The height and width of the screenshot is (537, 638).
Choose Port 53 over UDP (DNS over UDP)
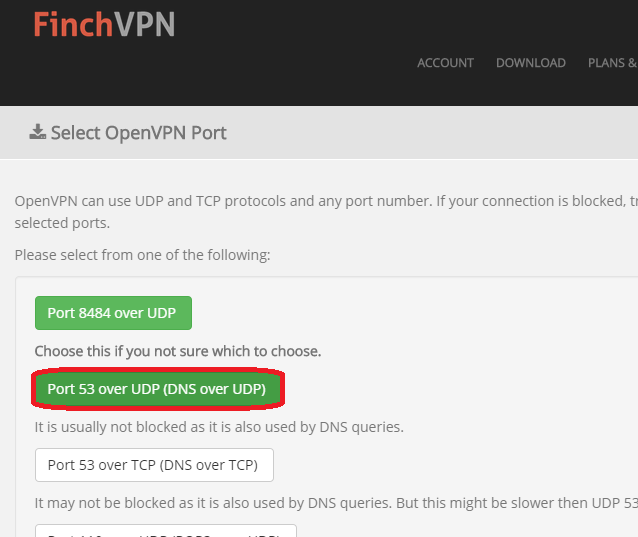click(x=157, y=389)
